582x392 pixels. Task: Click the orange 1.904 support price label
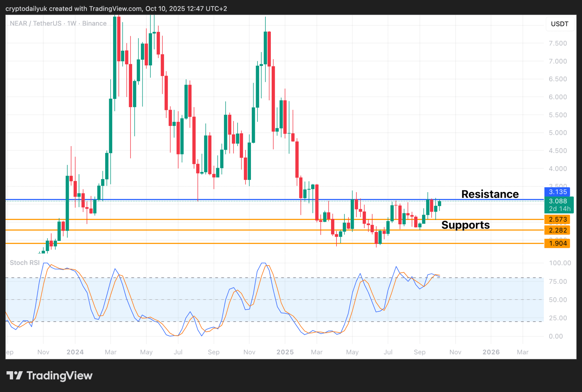557,243
